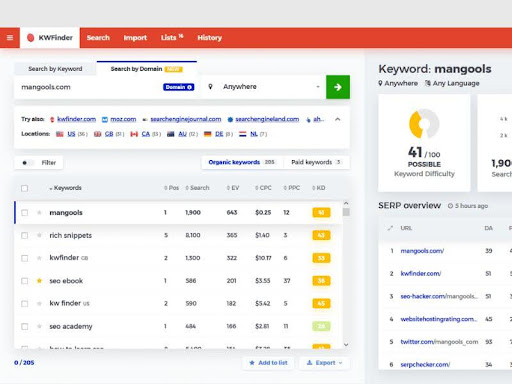This screenshot has width=512, height=384.
Task: Click Add to list button
Action: (x=268, y=363)
